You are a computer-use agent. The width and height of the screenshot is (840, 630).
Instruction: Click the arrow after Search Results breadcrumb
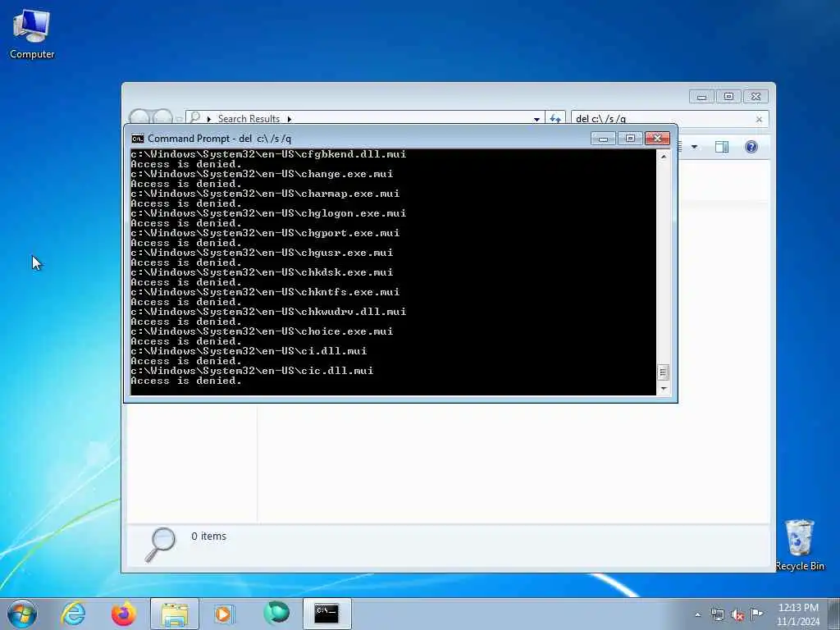click(x=290, y=119)
